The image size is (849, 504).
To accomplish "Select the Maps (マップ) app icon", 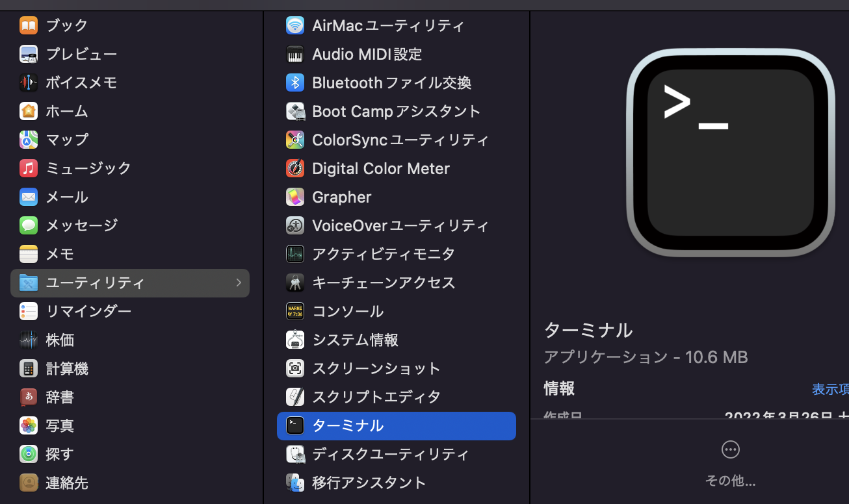I will click(29, 140).
